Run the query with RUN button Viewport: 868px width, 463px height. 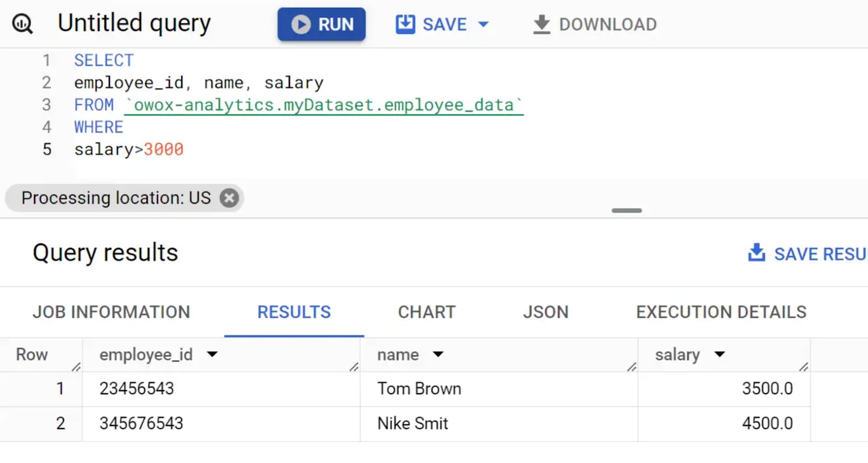[x=322, y=24]
